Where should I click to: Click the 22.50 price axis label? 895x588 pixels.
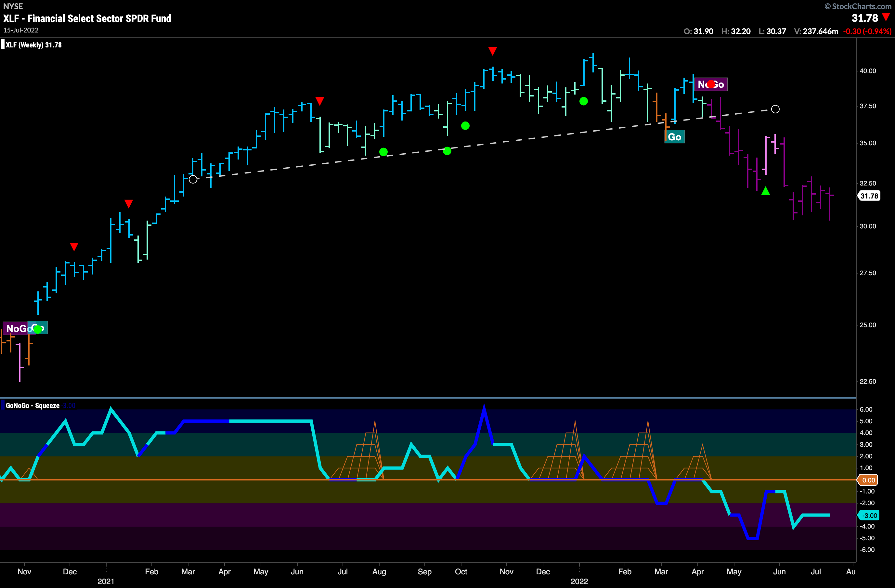(x=868, y=381)
